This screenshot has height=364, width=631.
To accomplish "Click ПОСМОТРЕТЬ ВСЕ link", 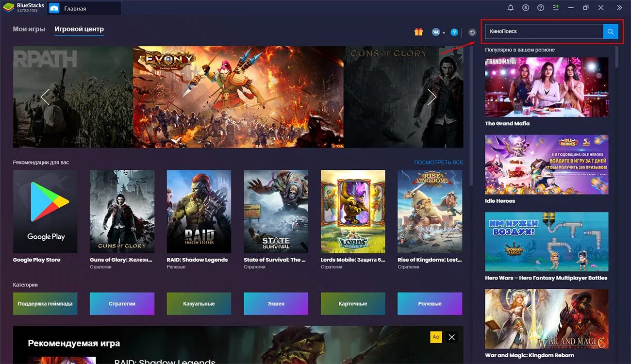I will point(439,163).
